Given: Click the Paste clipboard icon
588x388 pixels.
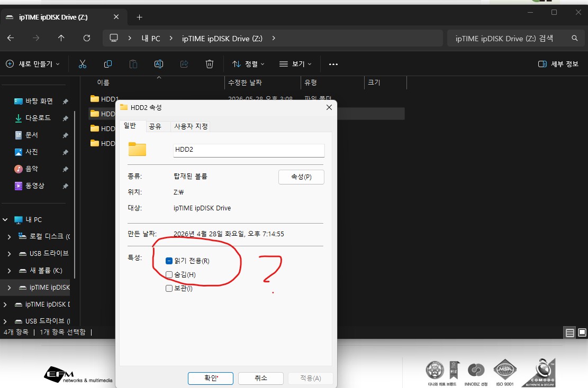Looking at the screenshot, I should tap(133, 64).
